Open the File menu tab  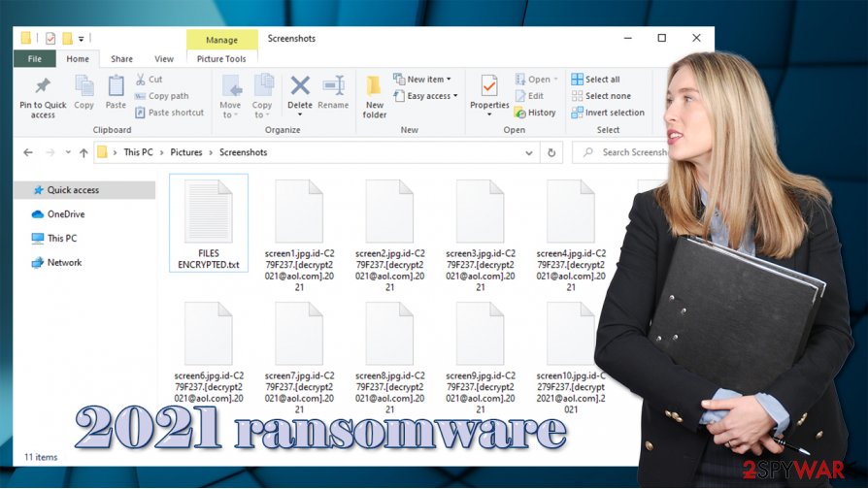34,58
